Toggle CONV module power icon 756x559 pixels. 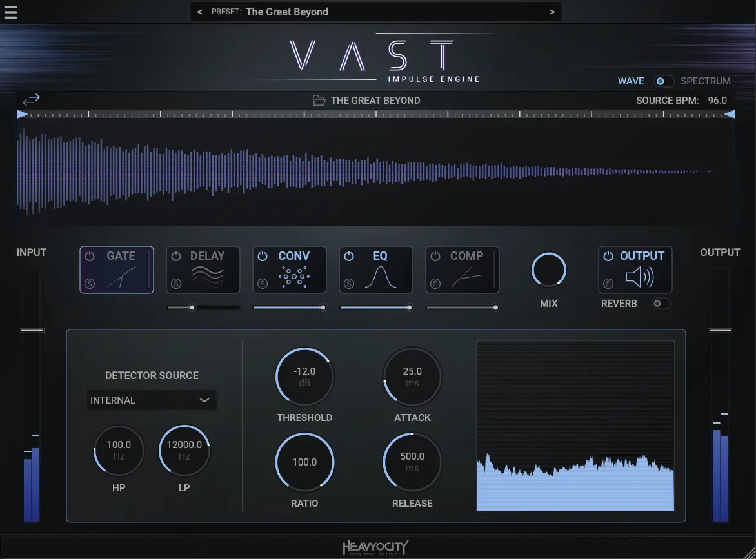pyautogui.click(x=263, y=256)
